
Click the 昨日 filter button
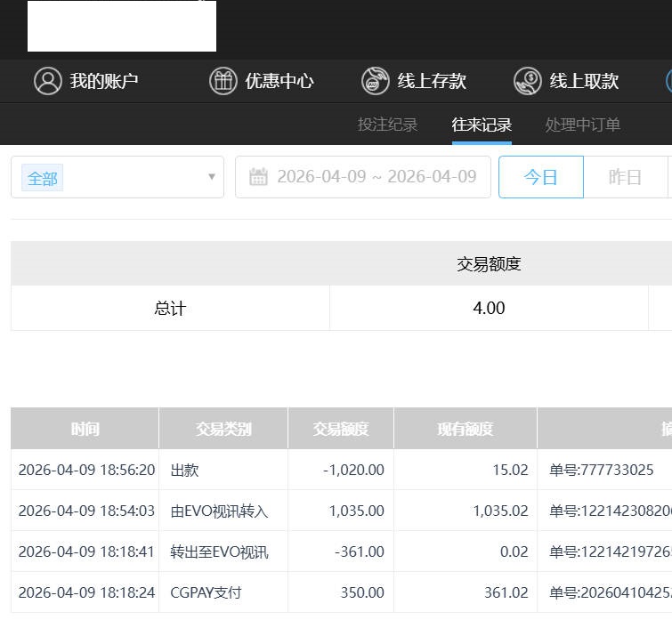click(x=625, y=177)
